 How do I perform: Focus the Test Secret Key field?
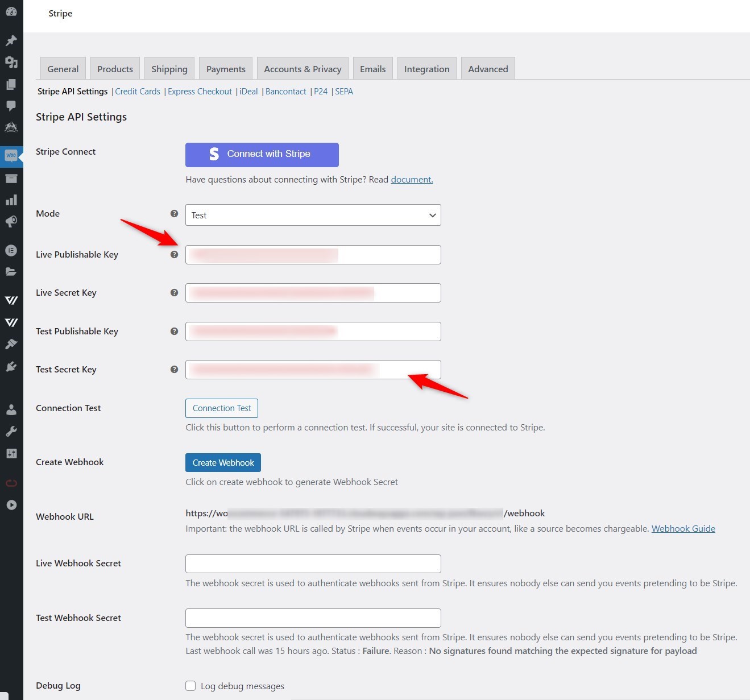(313, 370)
